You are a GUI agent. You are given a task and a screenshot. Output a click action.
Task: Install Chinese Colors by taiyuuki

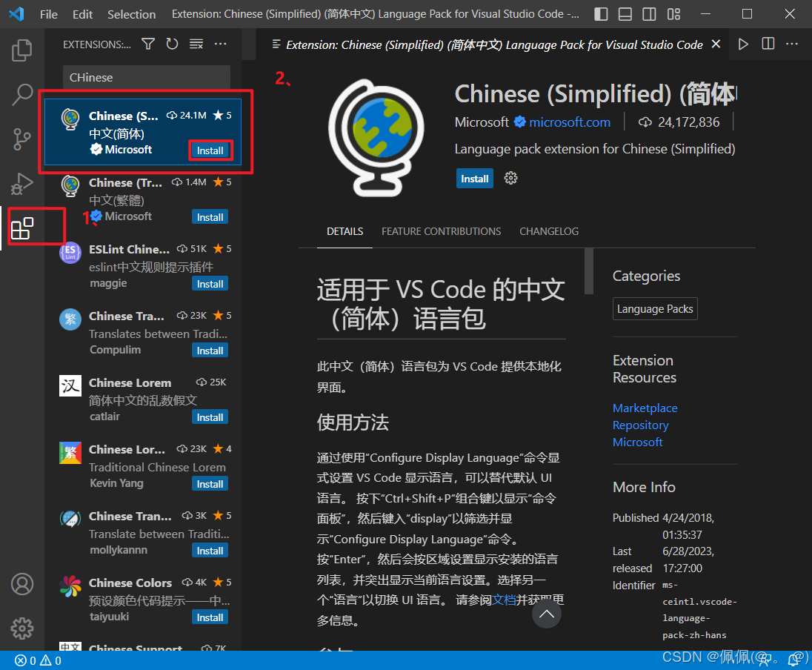210,617
